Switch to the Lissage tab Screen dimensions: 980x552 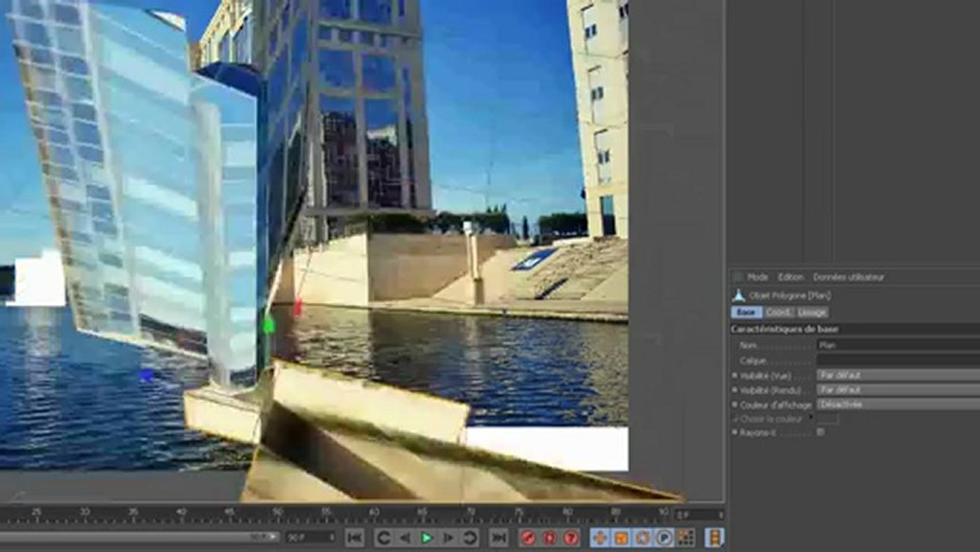pyautogui.click(x=812, y=312)
